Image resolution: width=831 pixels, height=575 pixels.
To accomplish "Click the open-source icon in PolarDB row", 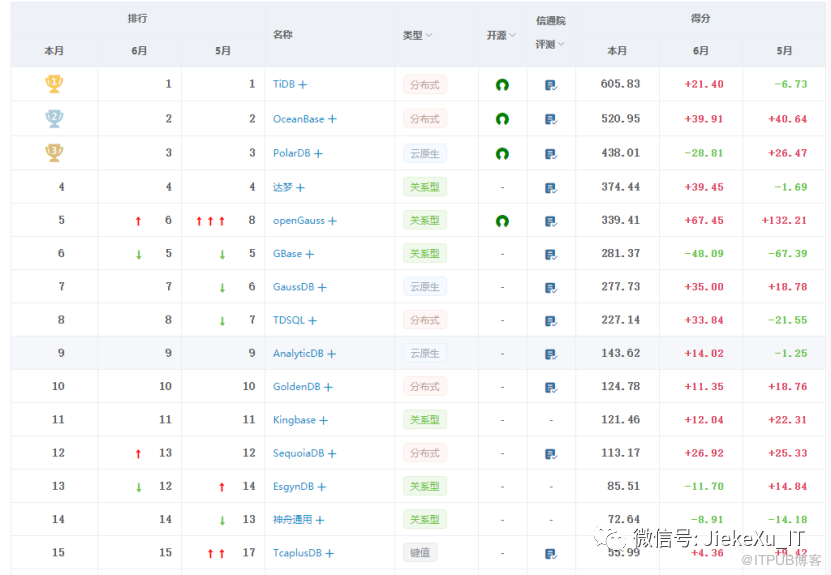I will coord(502,154).
